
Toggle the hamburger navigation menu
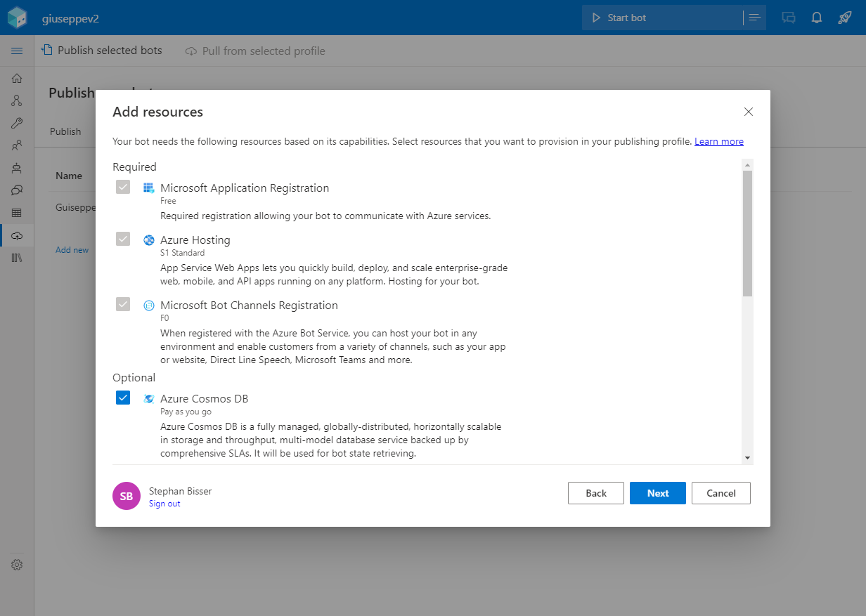tap(17, 51)
